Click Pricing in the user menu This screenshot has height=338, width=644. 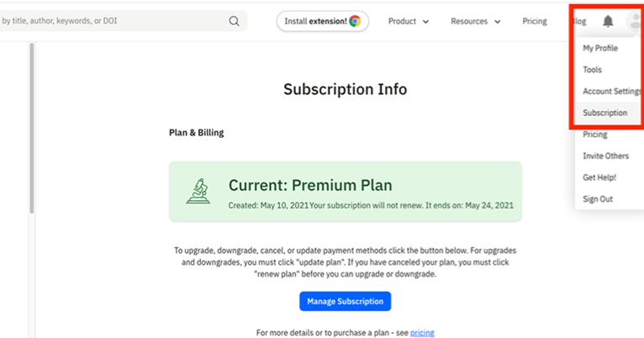click(595, 135)
